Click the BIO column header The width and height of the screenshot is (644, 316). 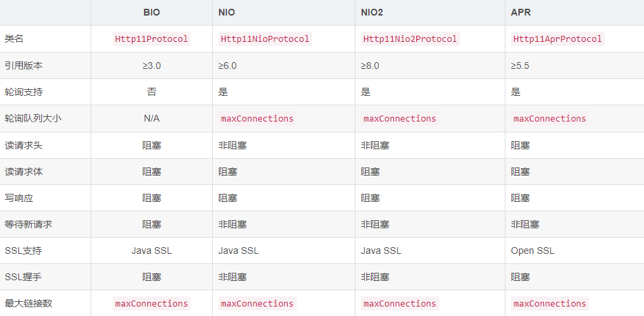click(x=151, y=12)
